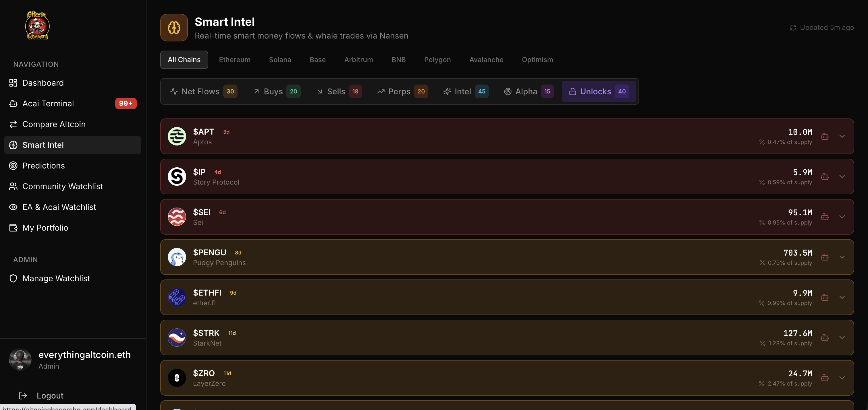Click the Manage Watchlist shield icon
Image resolution: width=868 pixels, height=410 pixels.
[13, 278]
